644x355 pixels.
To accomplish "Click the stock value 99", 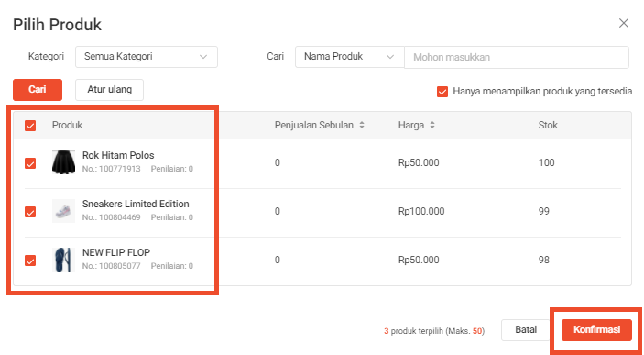I will [544, 211].
